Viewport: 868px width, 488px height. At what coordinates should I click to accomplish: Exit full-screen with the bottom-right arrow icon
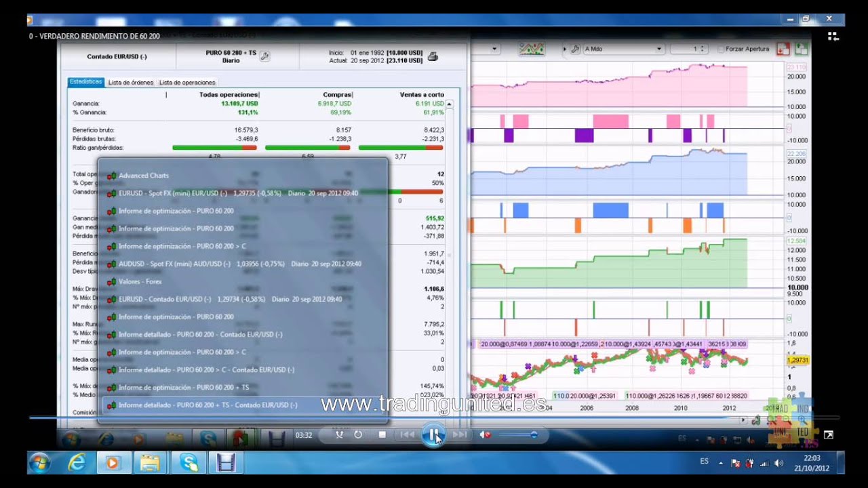(x=828, y=435)
